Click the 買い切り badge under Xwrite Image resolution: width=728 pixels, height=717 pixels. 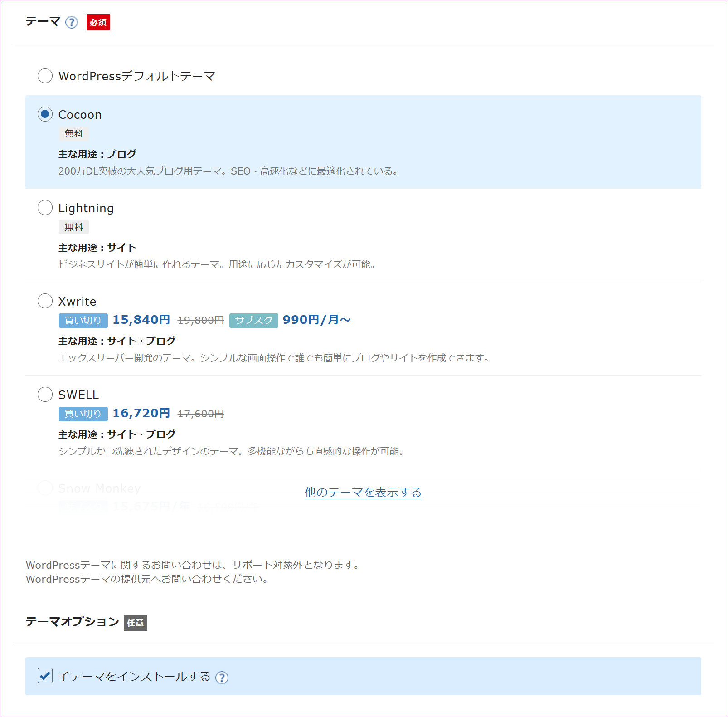[83, 320]
